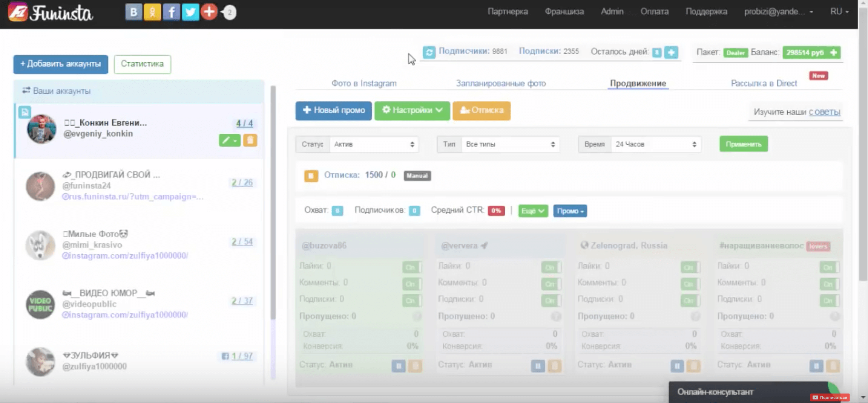Click the VK social network icon
This screenshot has height=403, width=868.
pyautogui.click(x=133, y=12)
